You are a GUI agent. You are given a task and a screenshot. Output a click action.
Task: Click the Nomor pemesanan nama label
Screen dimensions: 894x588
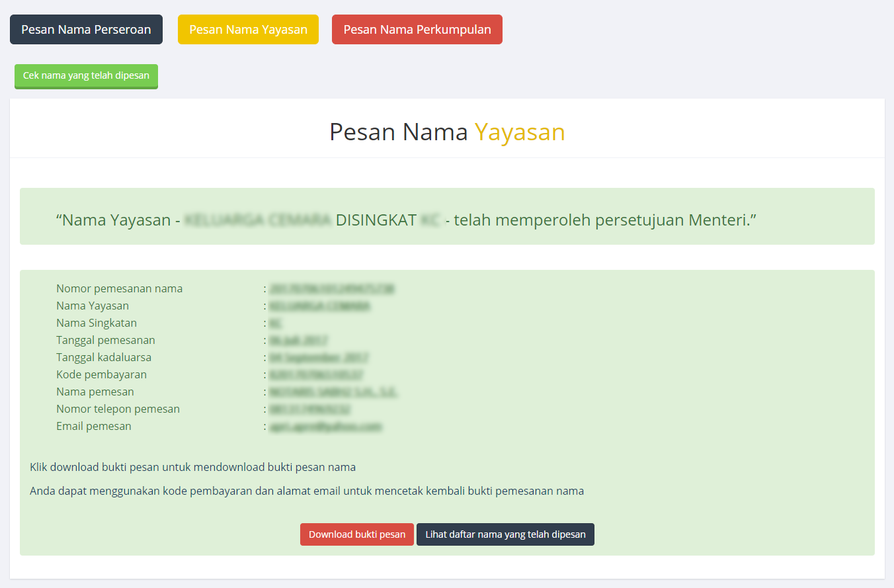point(119,288)
